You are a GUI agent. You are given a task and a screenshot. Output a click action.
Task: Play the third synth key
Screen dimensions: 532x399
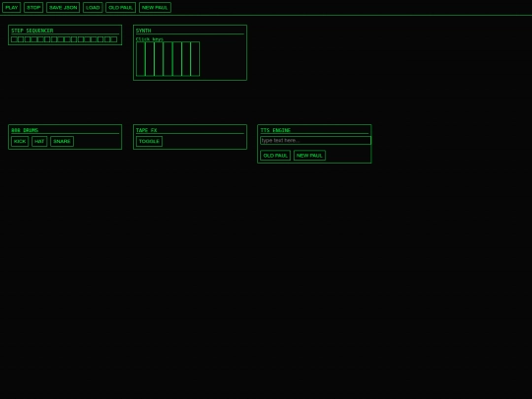coord(159,59)
